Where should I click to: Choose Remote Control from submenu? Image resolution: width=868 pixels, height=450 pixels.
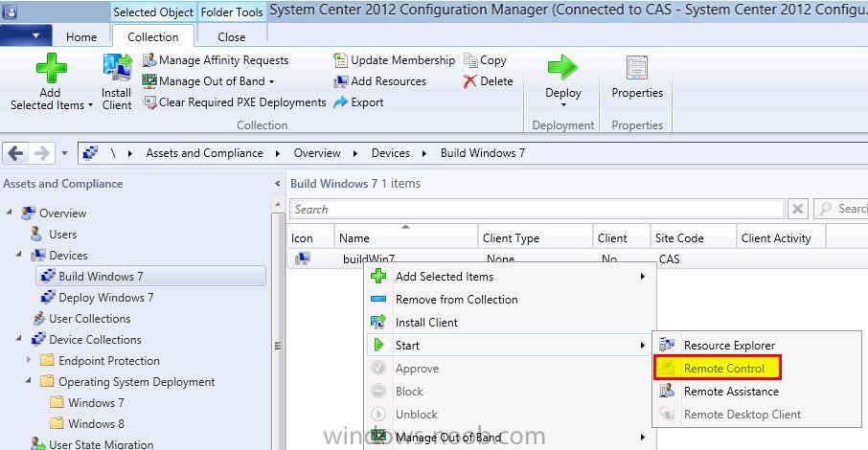(x=718, y=368)
